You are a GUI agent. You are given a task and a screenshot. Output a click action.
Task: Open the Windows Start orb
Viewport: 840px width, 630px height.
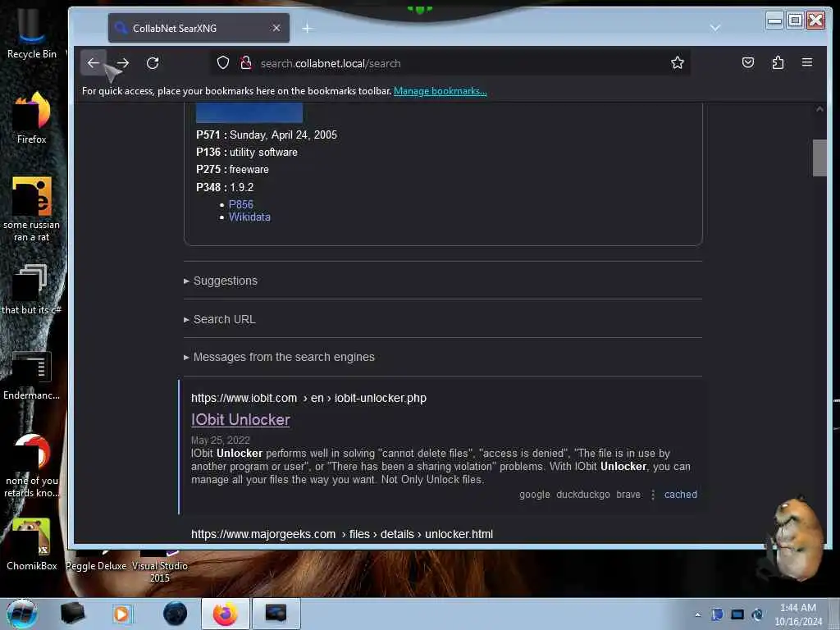pos(22,614)
